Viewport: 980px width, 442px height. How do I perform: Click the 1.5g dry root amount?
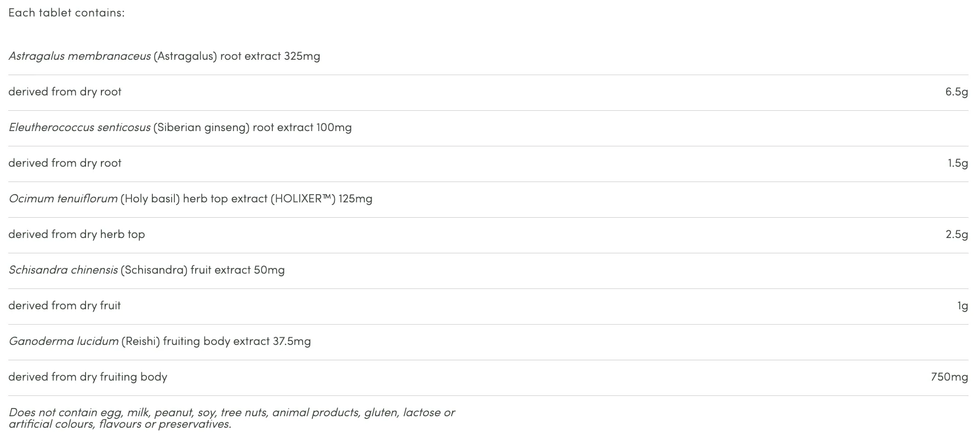coord(958,163)
